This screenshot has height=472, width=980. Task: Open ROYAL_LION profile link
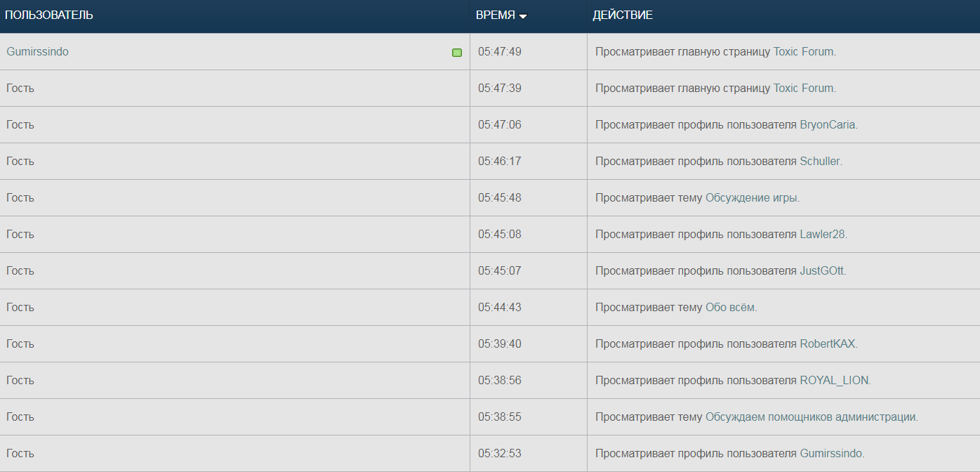[x=834, y=381]
